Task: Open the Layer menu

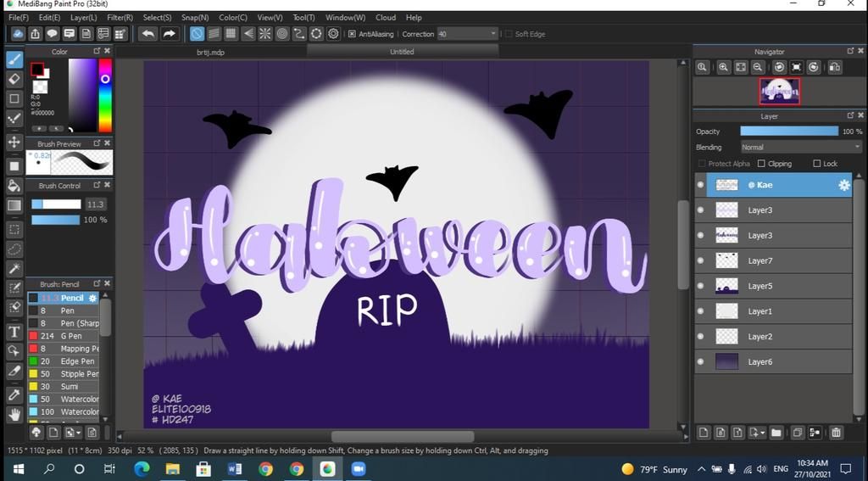Action: coord(84,18)
